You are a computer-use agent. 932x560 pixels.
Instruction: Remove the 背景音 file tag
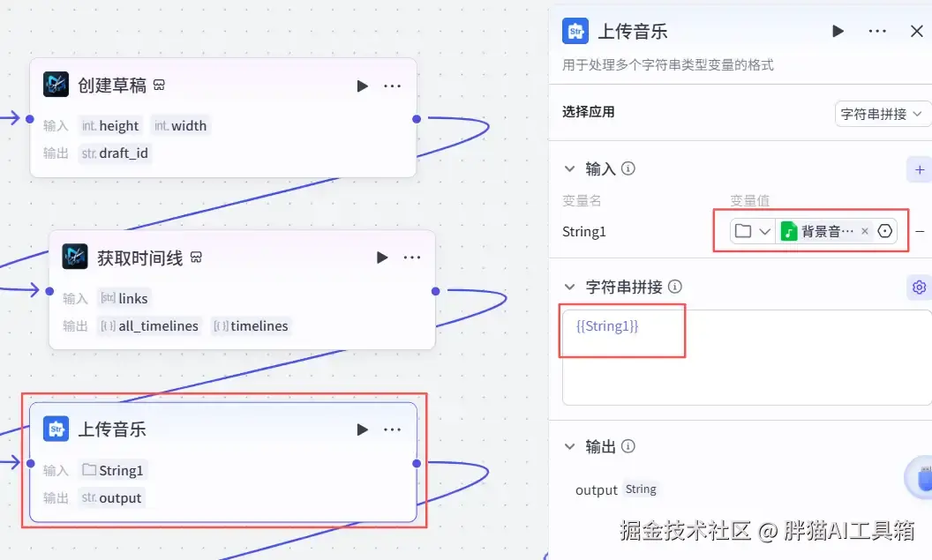click(x=865, y=231)
